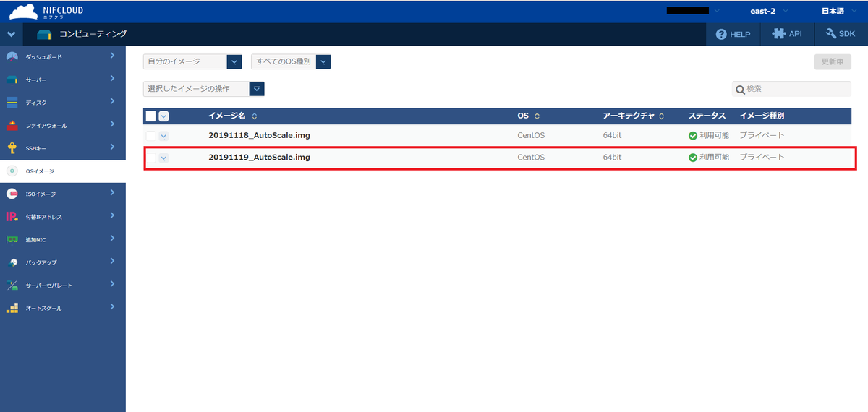Open the HELP menu in top bar
Screen dimensions: 868x412
(733, 34)
